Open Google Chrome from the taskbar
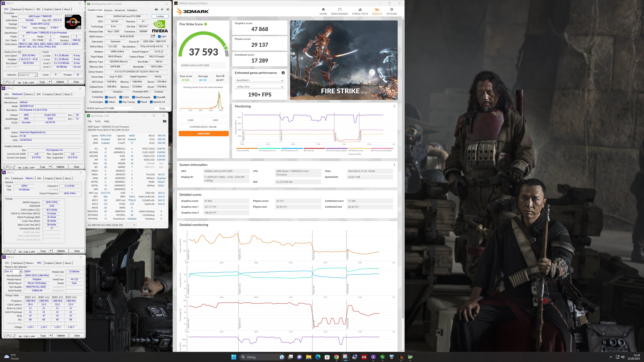The width and height of the screenshot is (644, 362). pyautogui.click(x=336, y=357)
